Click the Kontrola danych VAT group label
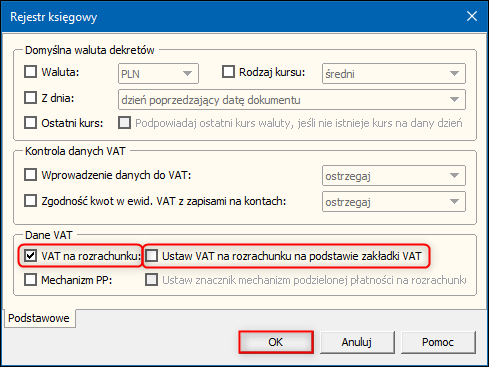This screenshot has height=367, width=489. (75, 151)
